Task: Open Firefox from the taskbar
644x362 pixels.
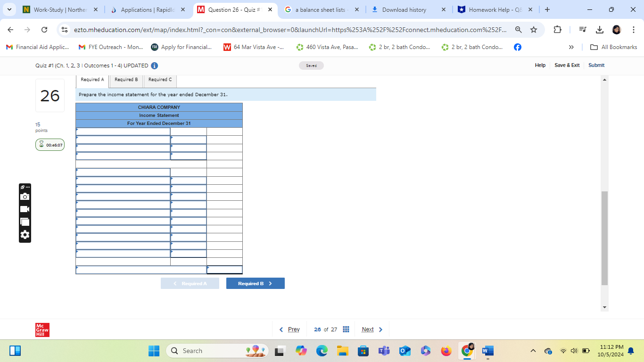Action: click(x=446, y=351)
